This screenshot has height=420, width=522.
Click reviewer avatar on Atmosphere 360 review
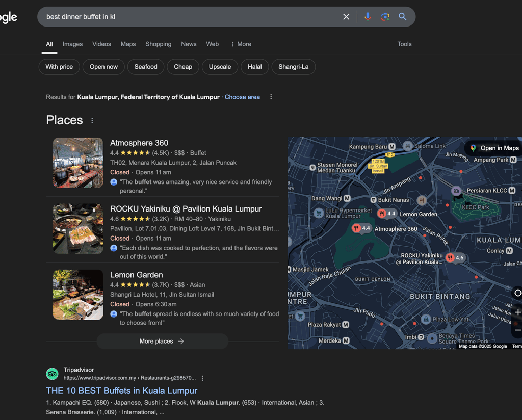point(114,182)
